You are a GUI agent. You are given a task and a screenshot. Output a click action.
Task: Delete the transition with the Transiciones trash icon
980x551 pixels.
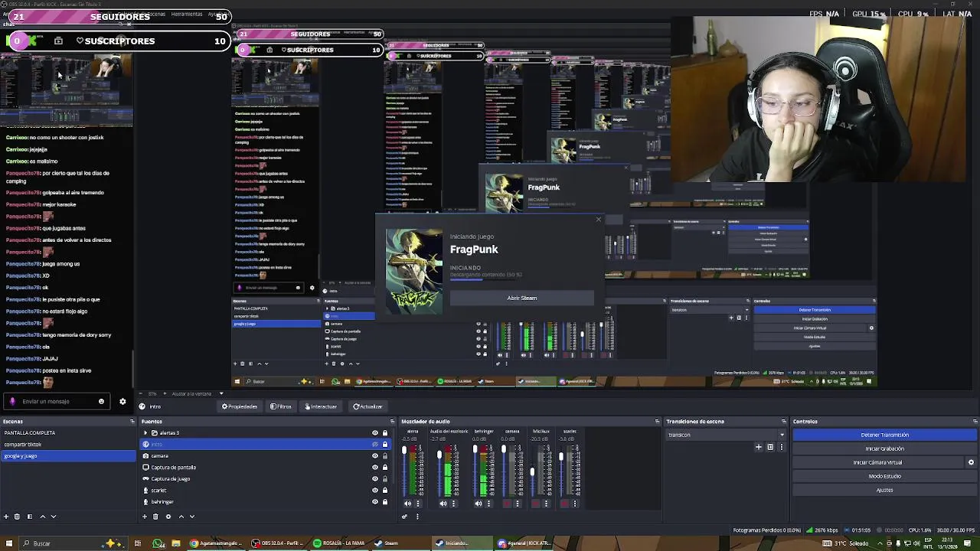pyautogui.click(x=770, y=447)
